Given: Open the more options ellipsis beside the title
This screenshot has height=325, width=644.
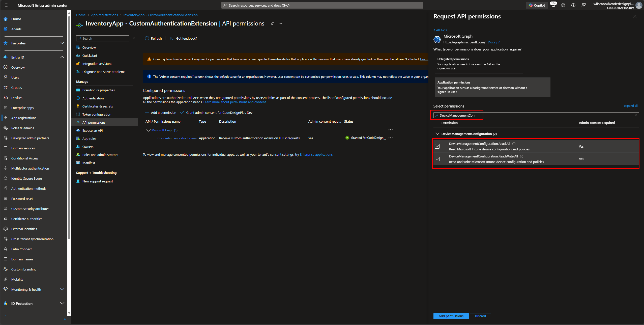Looking at the screenshot, I should coord(280,23).
